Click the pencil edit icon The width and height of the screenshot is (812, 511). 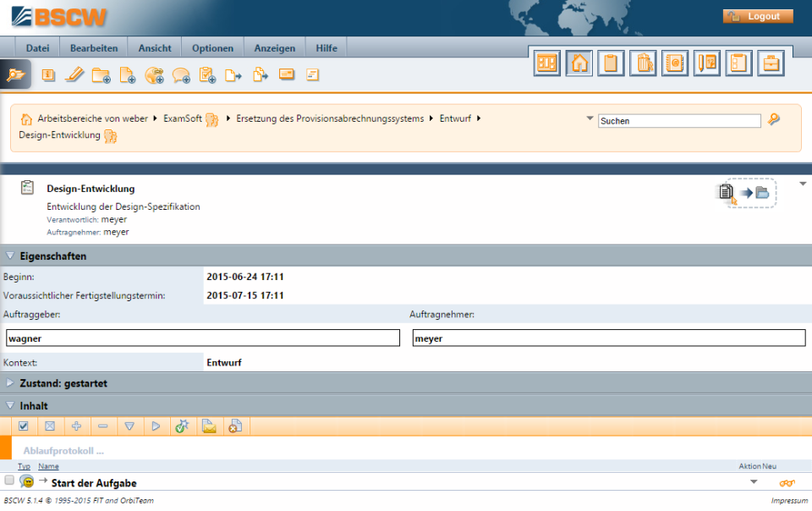74,74
